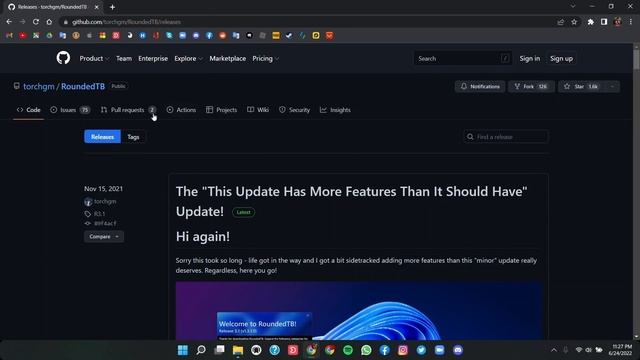Open the Chrome extensions puzzle icon
Screen dimensions: 640x360
(591, 22)
